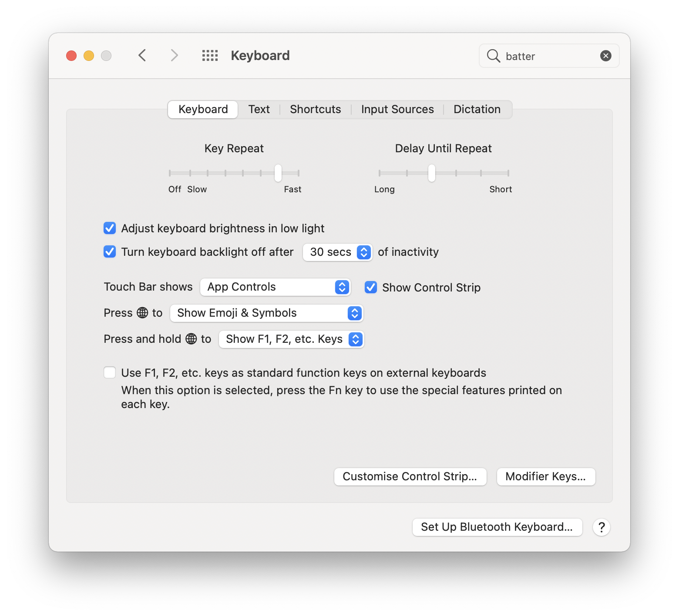The image size is (679, 616).
Task: Click the Delay Until Repeat slider handle
Action: tap(431, 173)
